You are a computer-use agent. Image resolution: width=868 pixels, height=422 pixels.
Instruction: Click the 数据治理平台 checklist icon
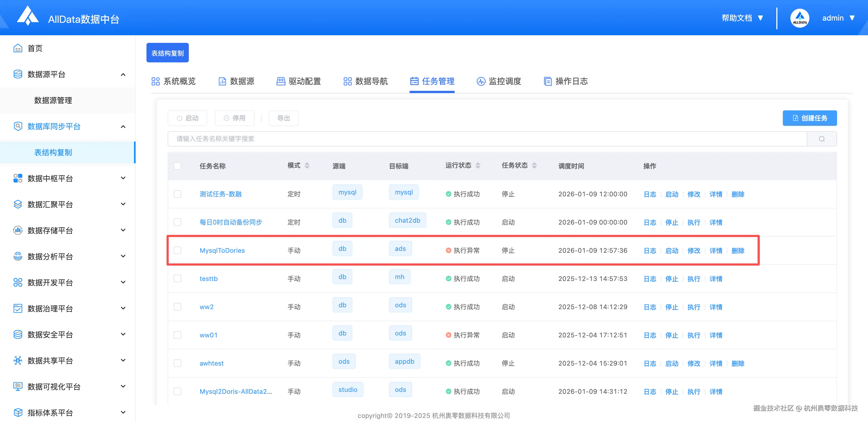pos(18,309)
